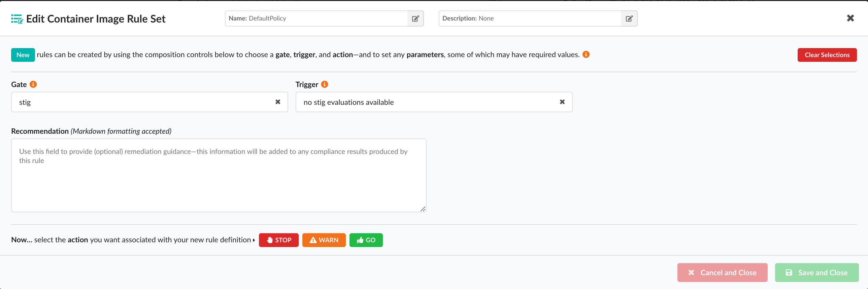Click the edit icon beside Description field

pos(629,18)
